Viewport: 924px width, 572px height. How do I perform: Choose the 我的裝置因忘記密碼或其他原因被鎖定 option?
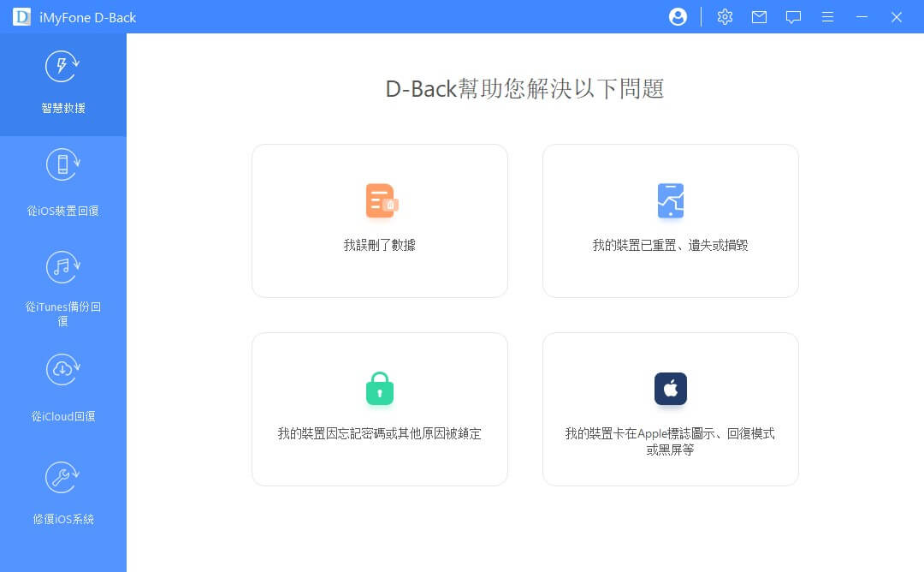pyautogui.click(x=380, y=409)
